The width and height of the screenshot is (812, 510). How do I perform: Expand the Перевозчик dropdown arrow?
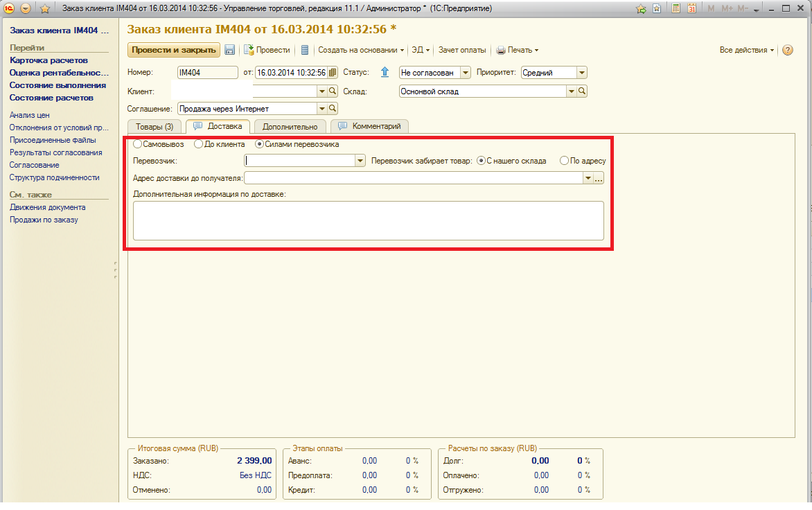(360, 161)
